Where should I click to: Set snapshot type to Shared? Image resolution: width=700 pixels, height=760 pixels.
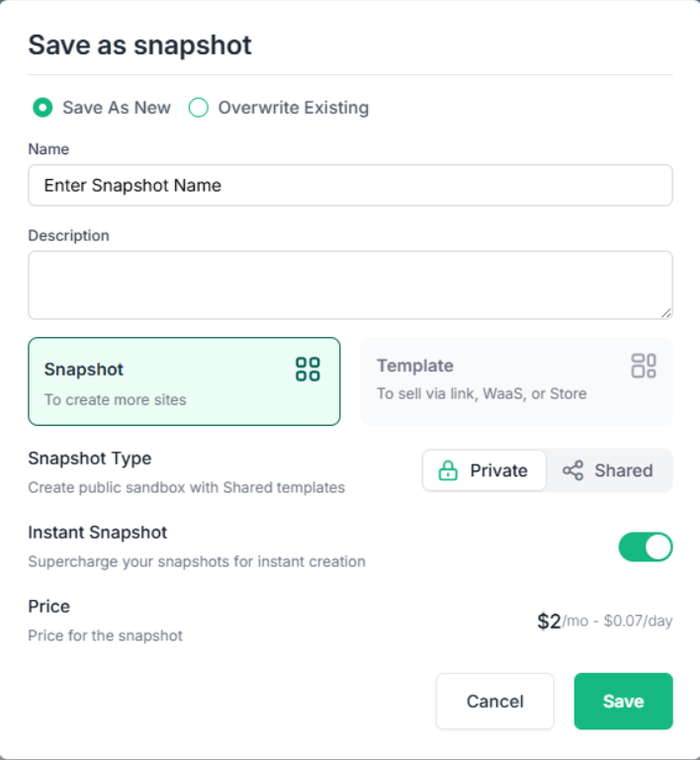click(609, 471)
